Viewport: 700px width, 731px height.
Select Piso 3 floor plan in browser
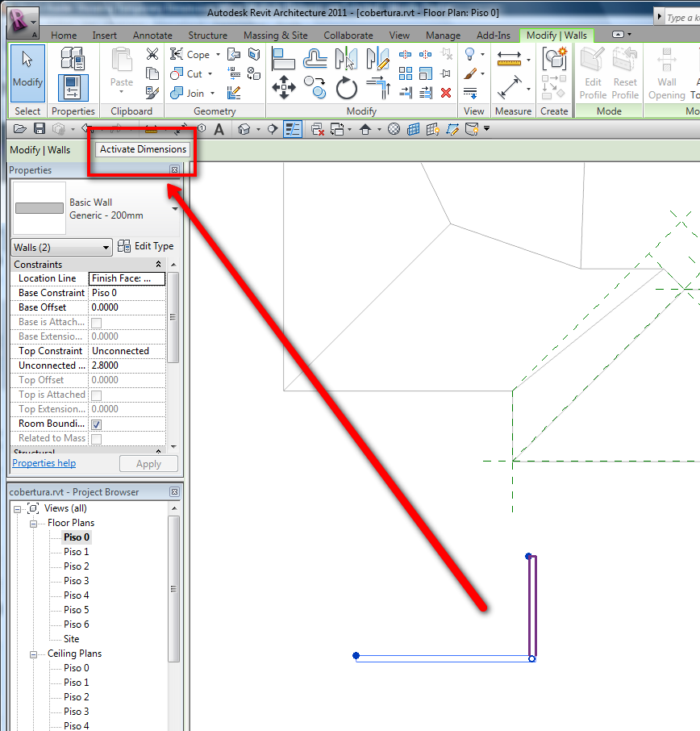[x=77, y=581]
